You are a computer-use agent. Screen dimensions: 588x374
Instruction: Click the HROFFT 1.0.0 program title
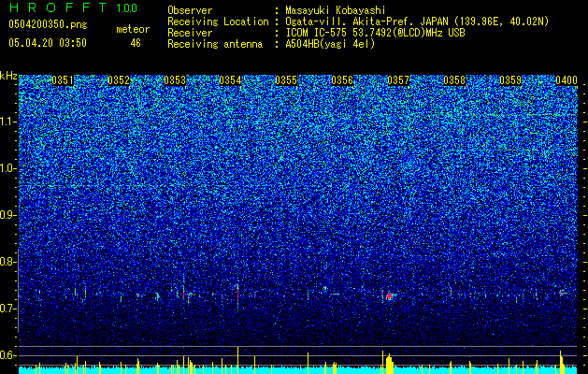(x=74, y=7)
